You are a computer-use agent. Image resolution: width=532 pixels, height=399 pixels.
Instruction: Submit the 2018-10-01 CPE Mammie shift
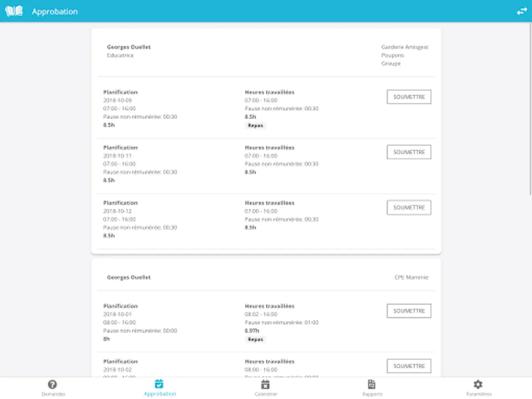click(x=409, y=311)
